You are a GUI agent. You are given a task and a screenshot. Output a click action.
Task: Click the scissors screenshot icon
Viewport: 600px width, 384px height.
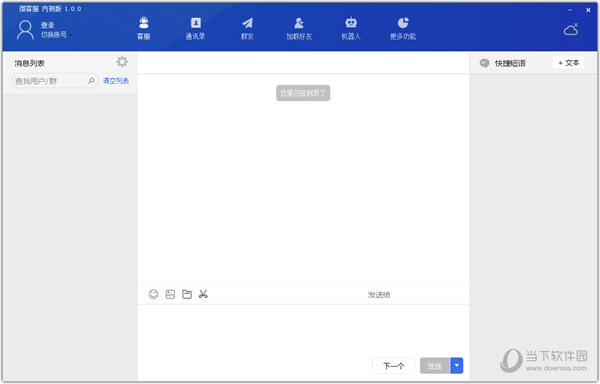[203, 294]
